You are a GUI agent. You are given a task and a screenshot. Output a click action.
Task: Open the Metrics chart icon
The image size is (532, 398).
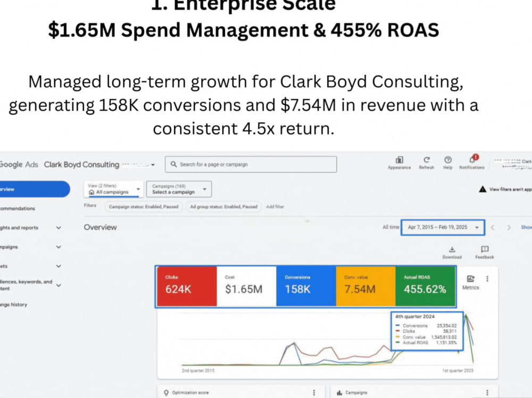pos(471,278)
